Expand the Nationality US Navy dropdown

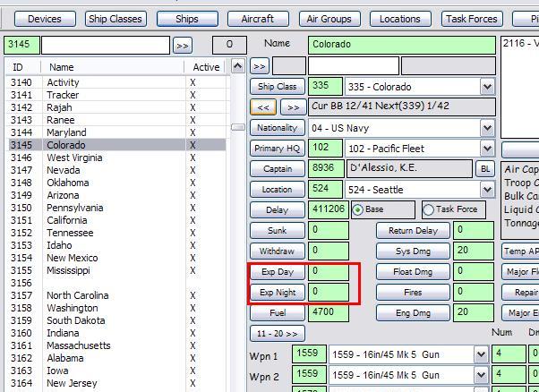tap(487, 128)
